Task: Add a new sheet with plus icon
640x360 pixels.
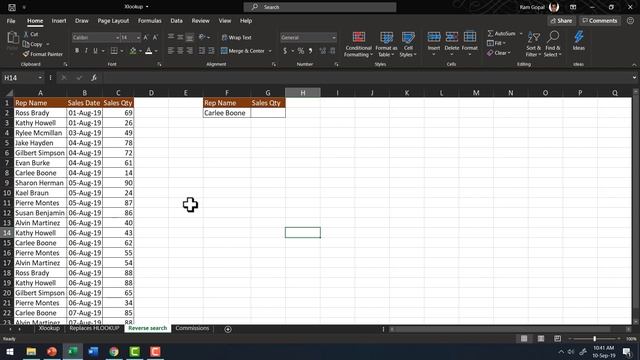Action: 228,329
